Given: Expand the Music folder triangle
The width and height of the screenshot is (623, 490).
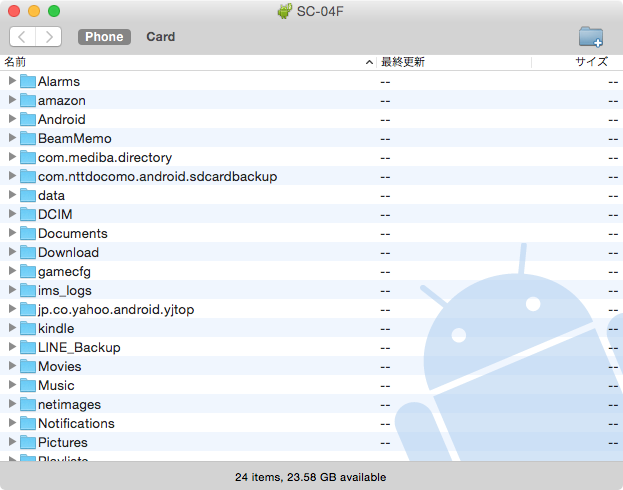Looking at the screenshot, I should [x=12, y=385].
